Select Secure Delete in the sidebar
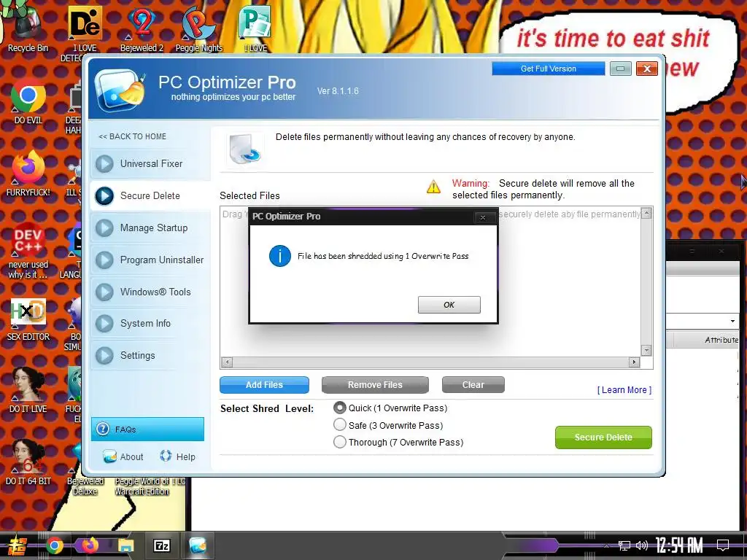The height and width of the screenshot is (560, 747). click(150, 195)
